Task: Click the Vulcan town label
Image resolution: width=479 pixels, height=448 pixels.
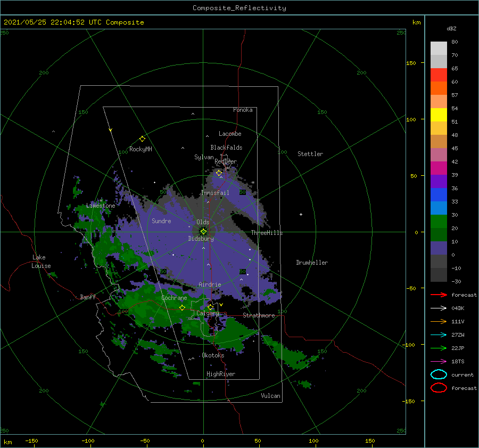Action: click(x=271, y=396)
